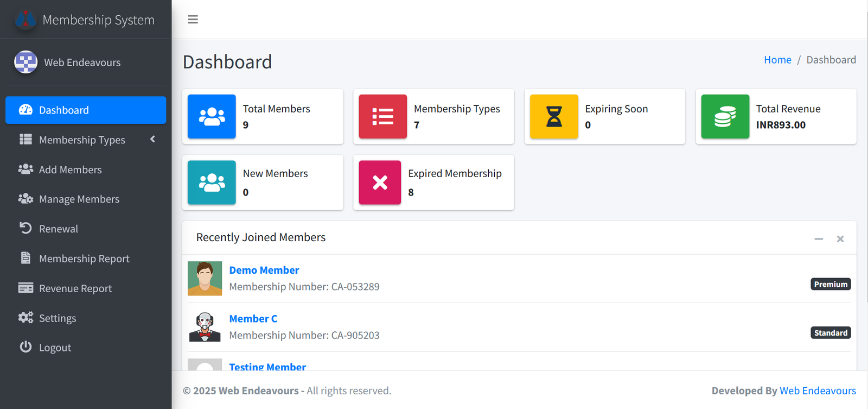Expand the Membership Types sidebar menu
The image size is (868, 409).
[82, 140]
